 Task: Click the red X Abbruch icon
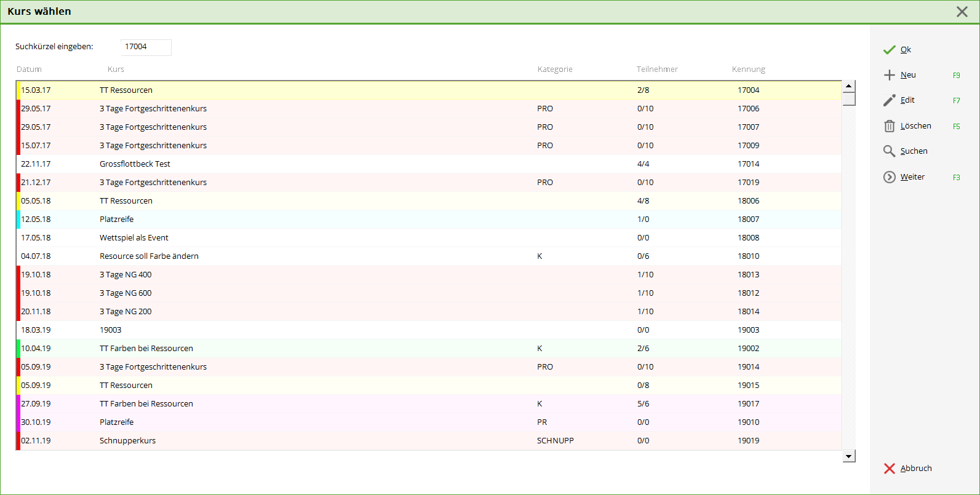coord(890,469)
